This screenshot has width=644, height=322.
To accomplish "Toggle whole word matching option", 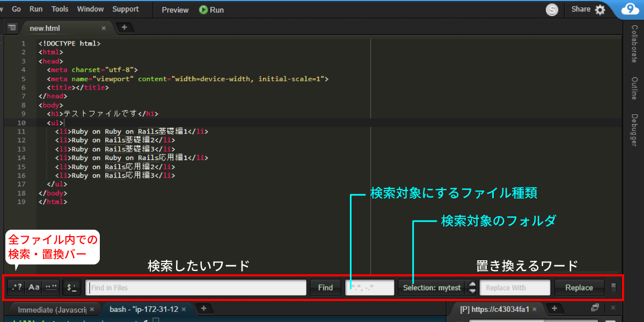I will 51,288.
